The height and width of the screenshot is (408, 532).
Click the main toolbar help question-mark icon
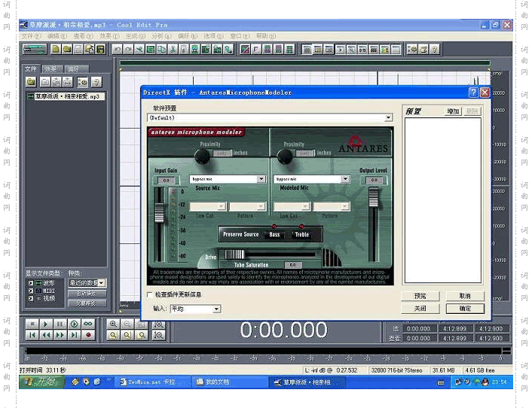(x=435, y=50)
